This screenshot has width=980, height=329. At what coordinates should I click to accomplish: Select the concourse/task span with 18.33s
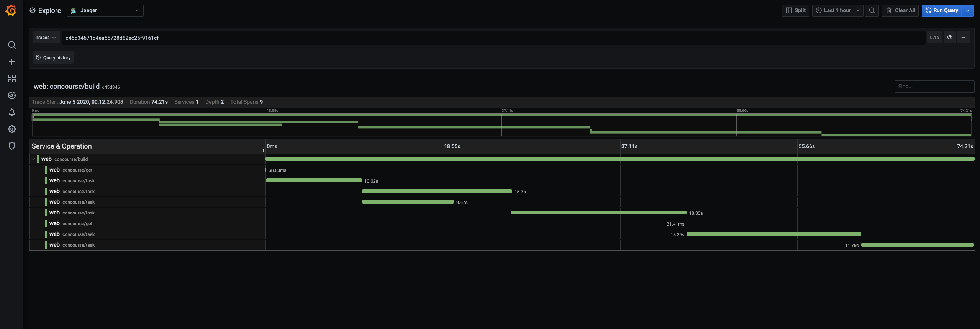pyautogui.click(x=147, y=213)
